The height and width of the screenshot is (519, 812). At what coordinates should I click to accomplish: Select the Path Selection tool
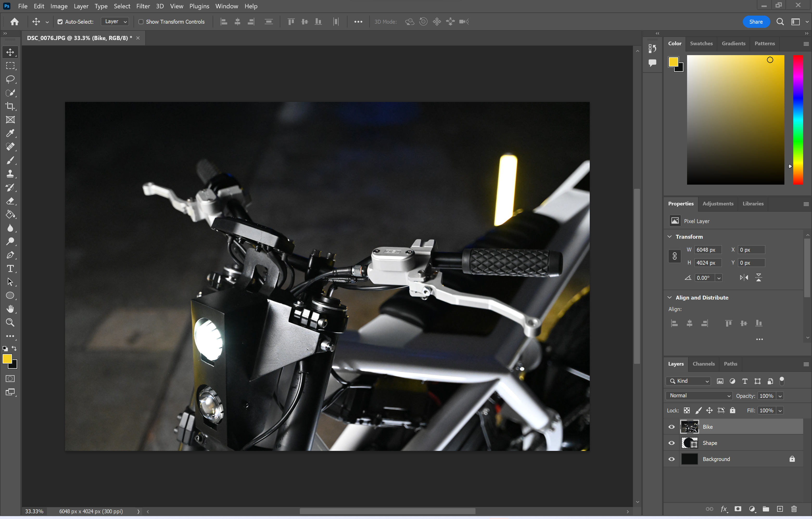pos(10,282)
